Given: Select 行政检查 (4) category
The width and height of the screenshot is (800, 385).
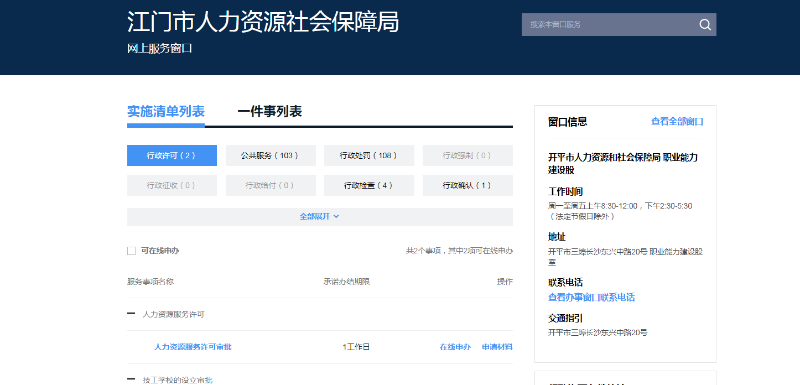Looking at the screenshot, I should 369,186.
